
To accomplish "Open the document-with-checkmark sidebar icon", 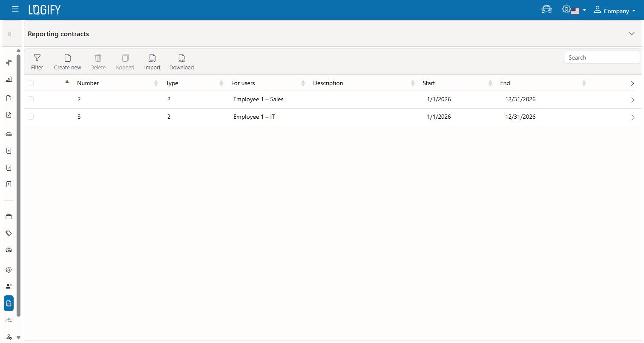I will [9, 115].
